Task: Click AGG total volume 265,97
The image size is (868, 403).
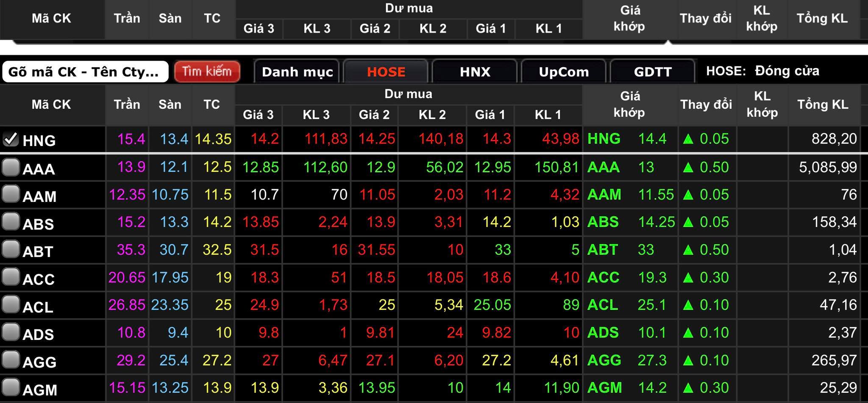Action: click(x=834, y=360)
